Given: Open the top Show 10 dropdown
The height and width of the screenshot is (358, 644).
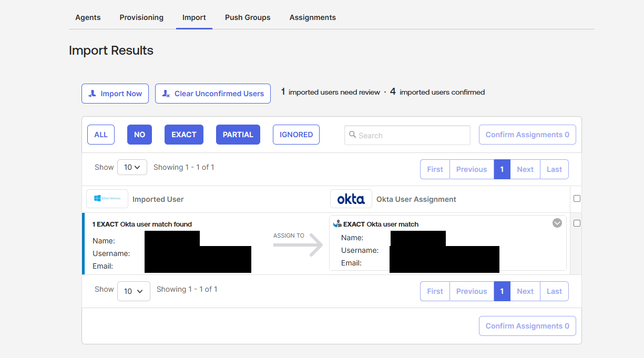Looking at the screenshot, I should [x=132, y=167].
